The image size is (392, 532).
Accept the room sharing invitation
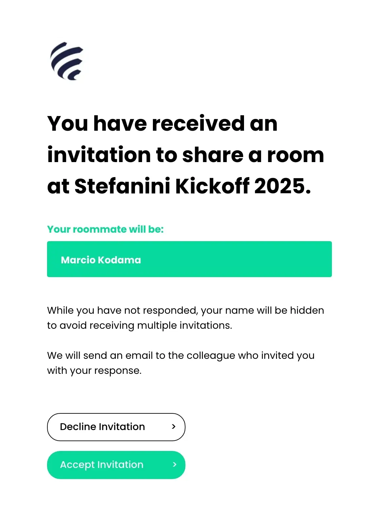point(116,465)
